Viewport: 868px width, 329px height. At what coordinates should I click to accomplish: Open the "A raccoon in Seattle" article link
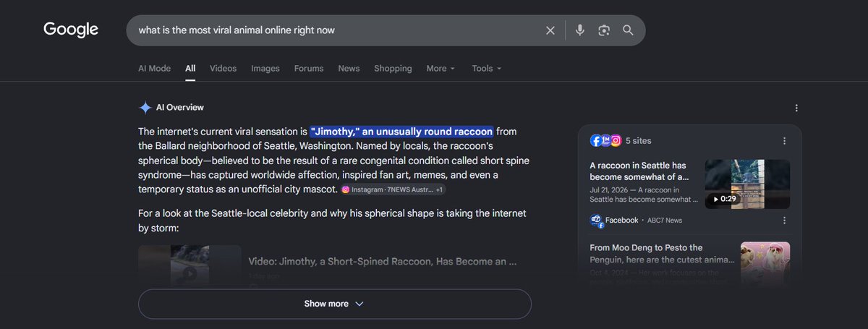click(x=639, y=171)
